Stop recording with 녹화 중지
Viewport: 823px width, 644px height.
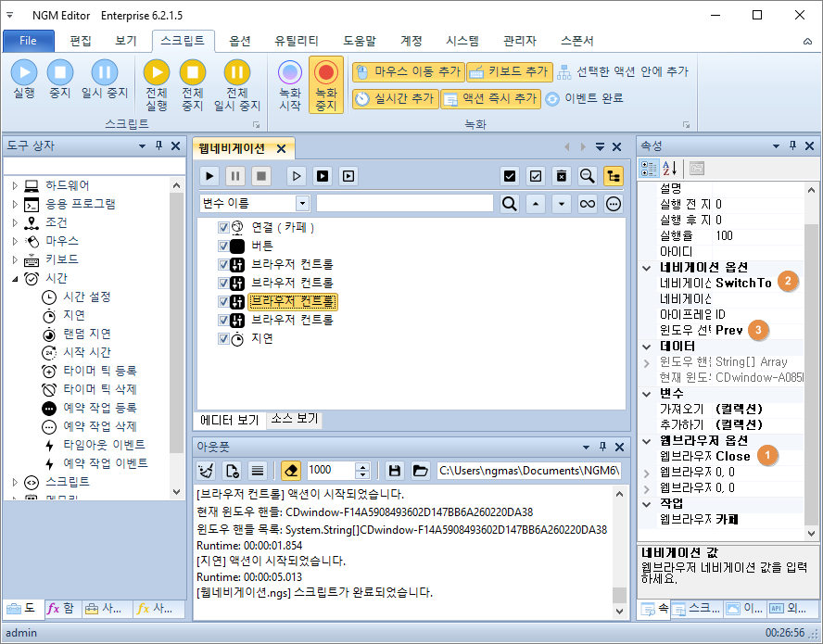(326, 85)
